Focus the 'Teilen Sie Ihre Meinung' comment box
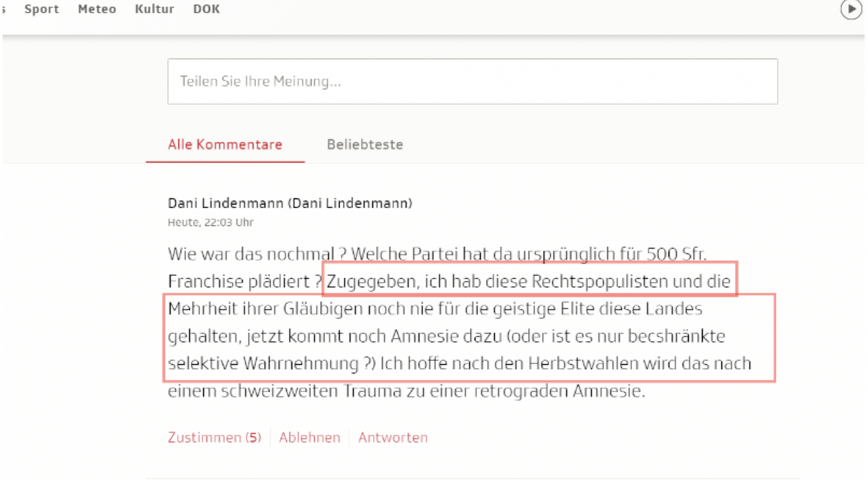 coord(472,81)
